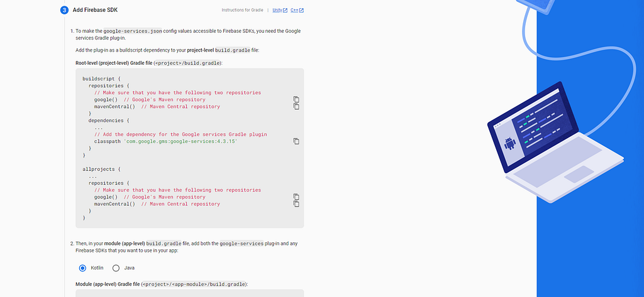Click the 'allprojects {' code line

click(x=101, y=169)
